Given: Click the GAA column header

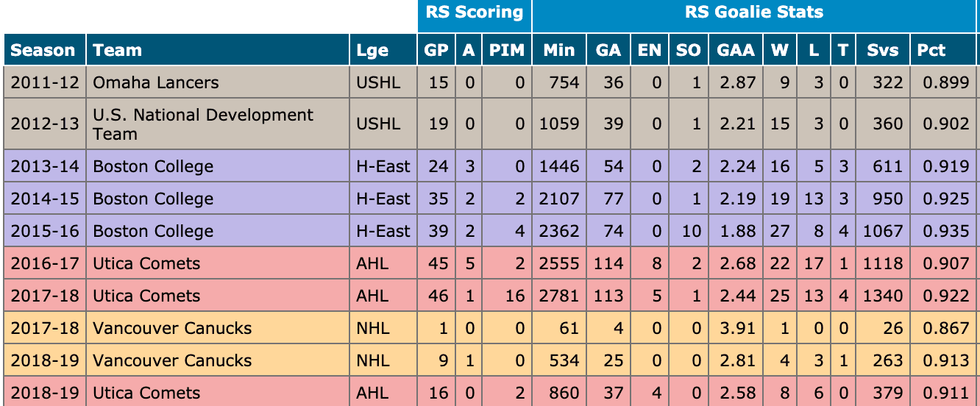Looking at the screenshot, I should (736, 51).
